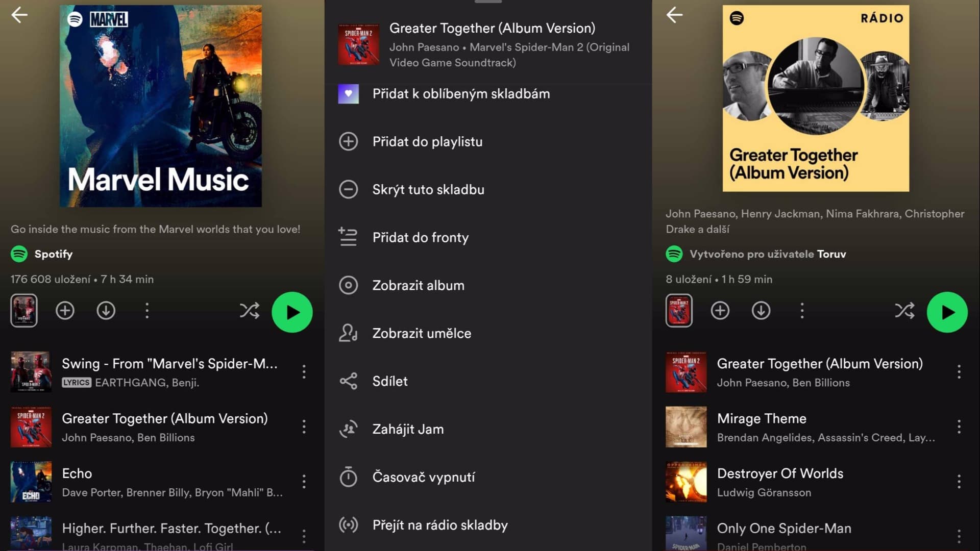Open options for Only One Spider-Man
Image resolution: width=980 pixels, height=551 pixels.
point(959,536)
